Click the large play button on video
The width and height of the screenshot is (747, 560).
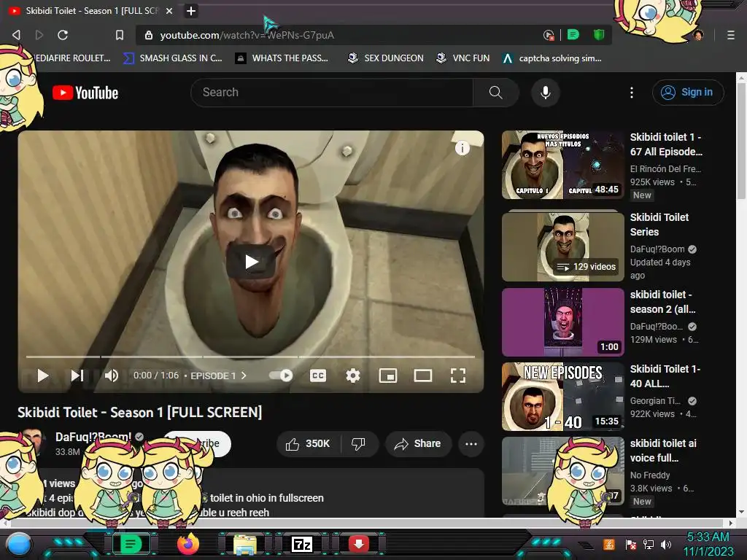coord(251,262)
